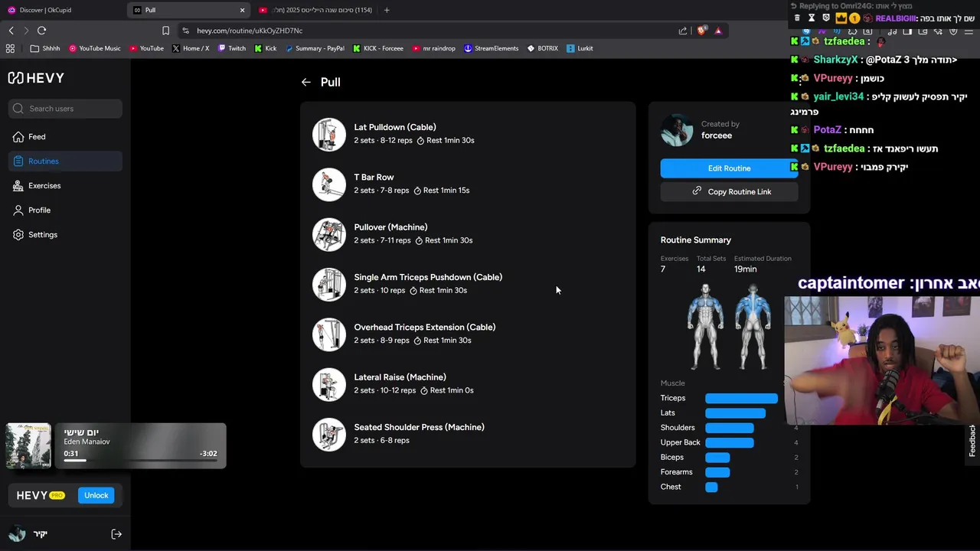Click the logout icon beside the username

116,534
